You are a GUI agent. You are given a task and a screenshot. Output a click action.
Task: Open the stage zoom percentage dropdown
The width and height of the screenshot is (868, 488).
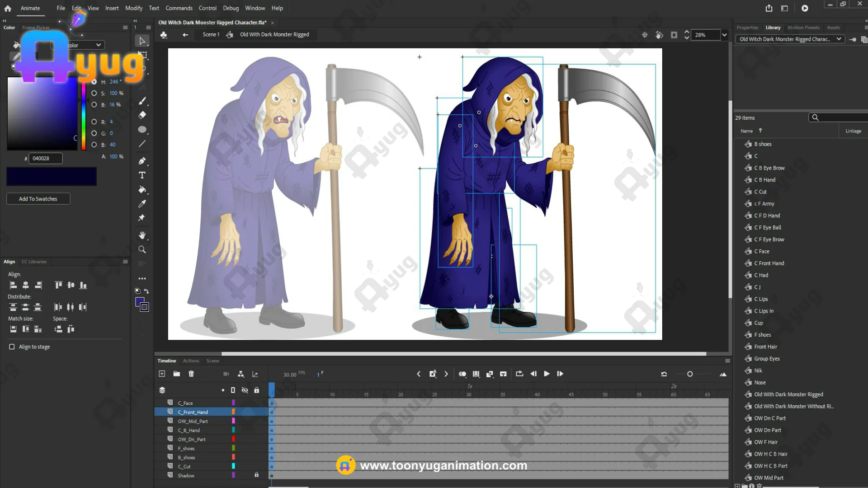click(724, 35)
